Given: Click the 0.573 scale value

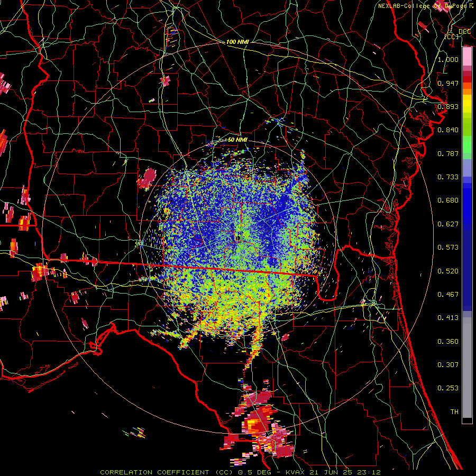Looking at the screenshot, I should [x=448, y=248].
